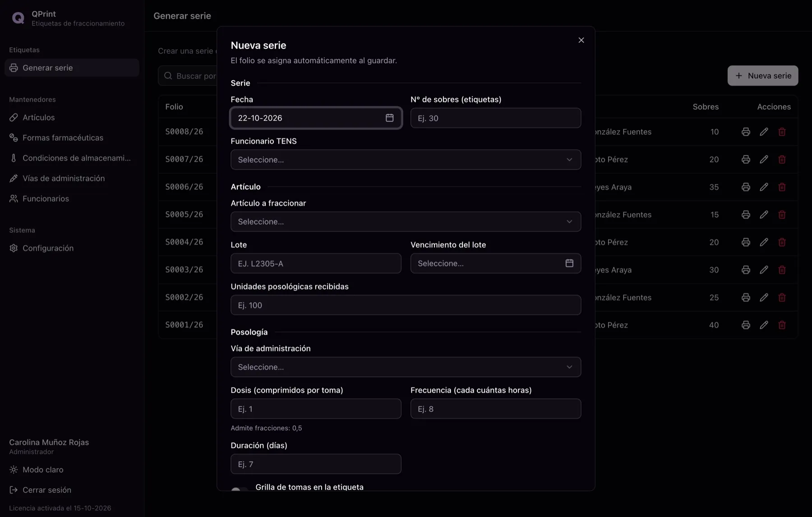Print labels for series S0008/26

pos(746,132)
